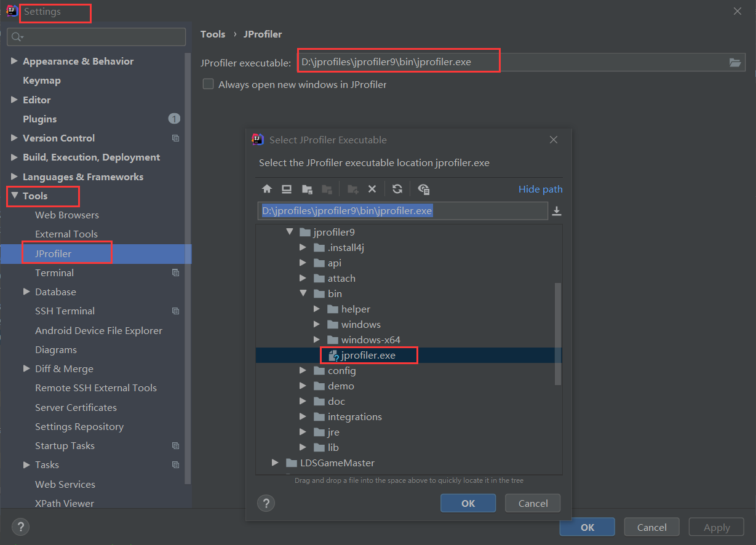This screenshot has height=545, width=756.
Task: Click the search magnifier icon in Settings
Action: click(17, 37)
